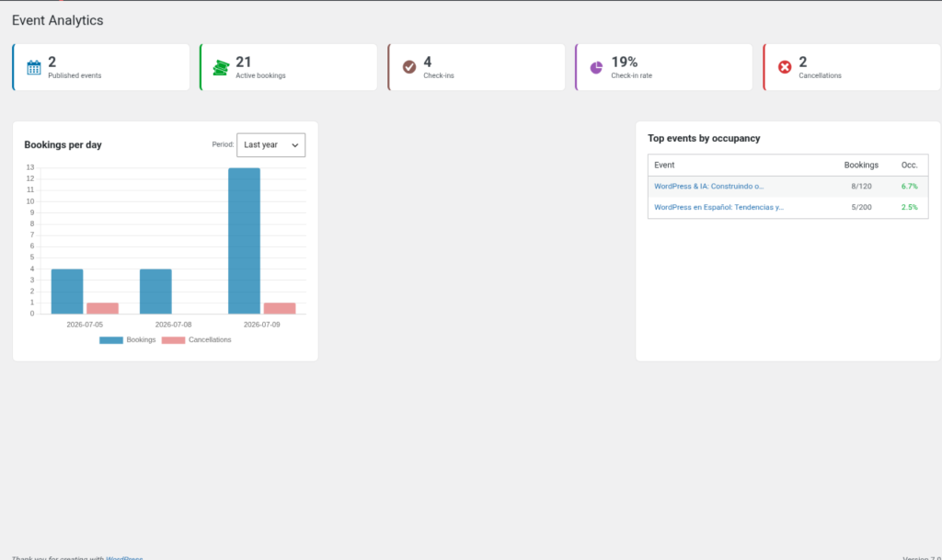Viewport: 942px width, 560px height.
Task: Click the Check-ins card label
Action: click(x=439, y=75)
